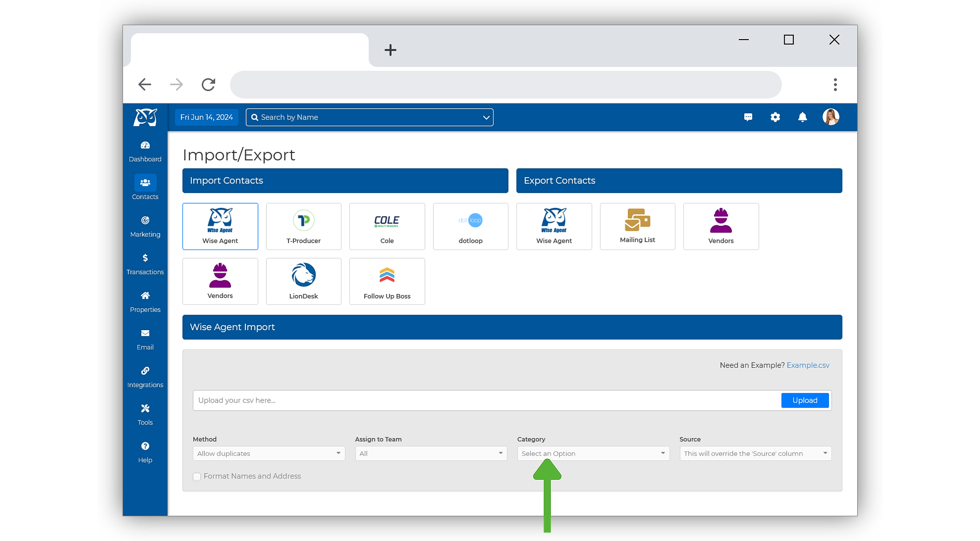Select LionDesk import option
Screen dimensions: 980x541
pos(304,282)
